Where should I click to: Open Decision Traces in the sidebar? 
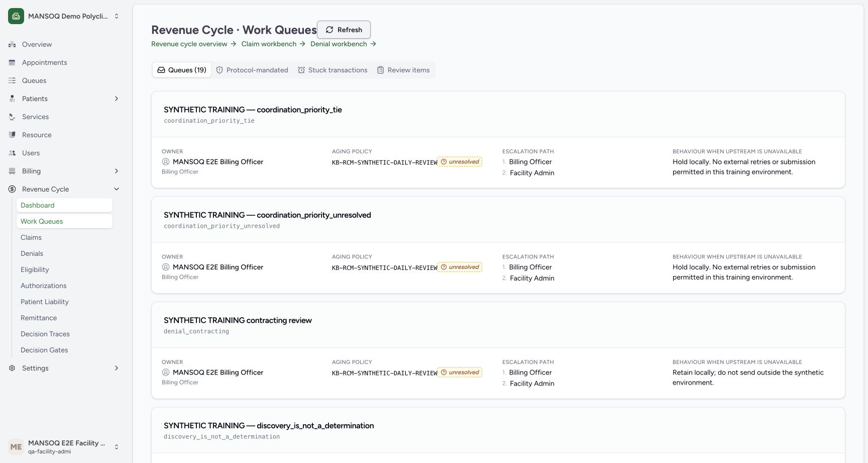[64, 334]
